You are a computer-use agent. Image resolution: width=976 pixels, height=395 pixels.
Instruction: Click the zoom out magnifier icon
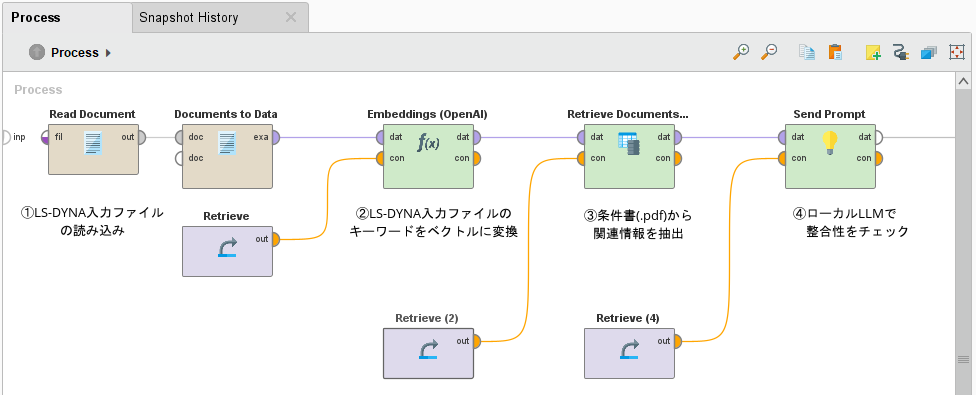coord(769,52)
